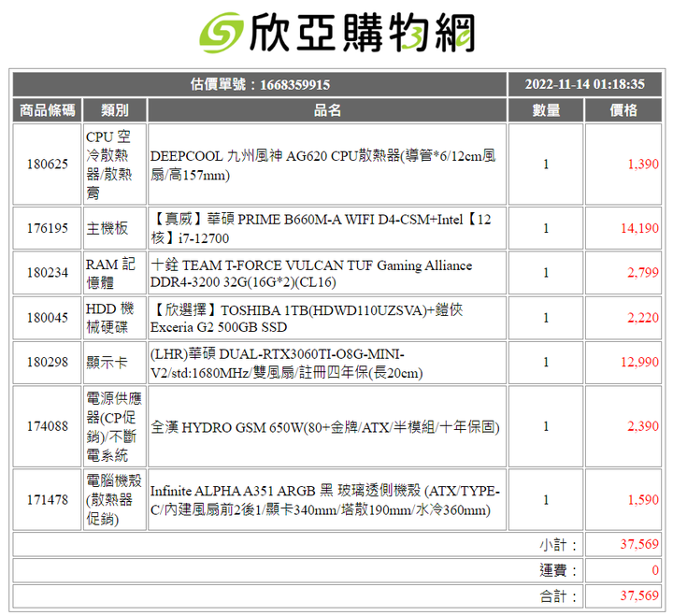Click price 1,590
Screen dimensions: 673x616
[x=643, y=500]
